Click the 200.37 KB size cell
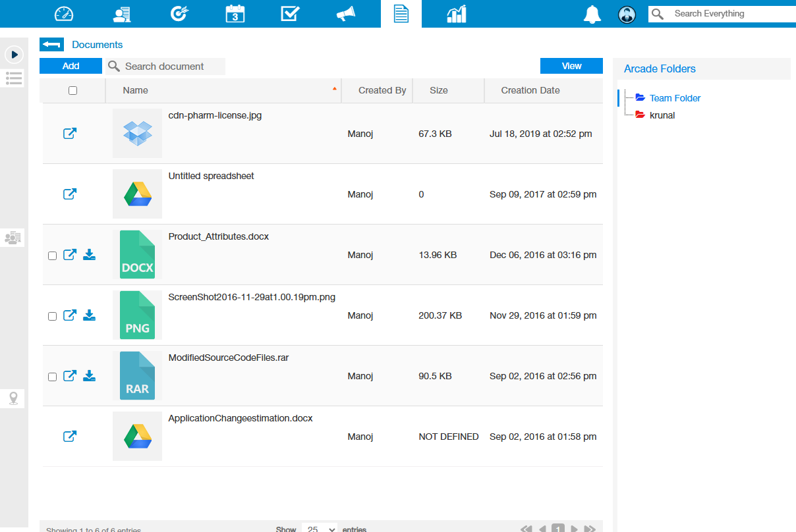The image size is (796, 532). [x=440, y=315]
